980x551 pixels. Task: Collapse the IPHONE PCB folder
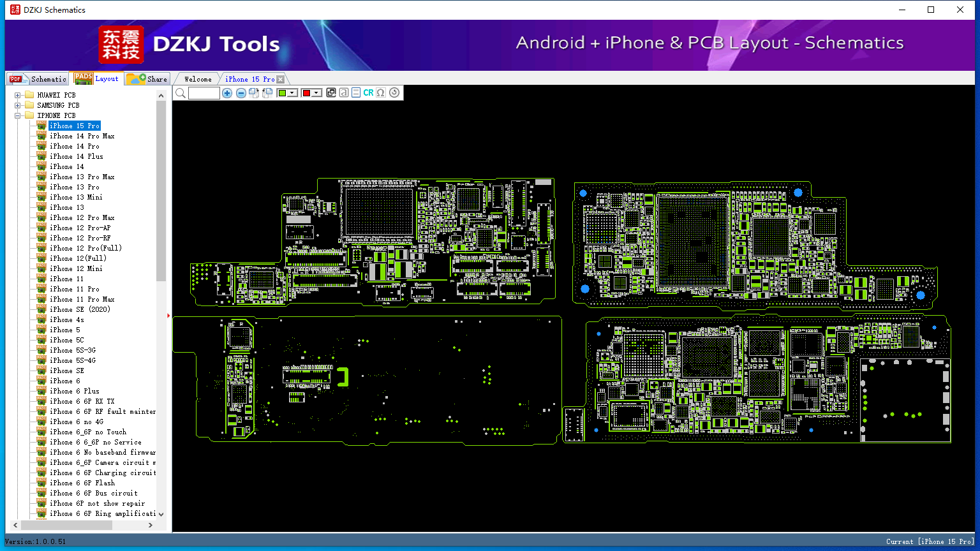click(x=17, y=115)
